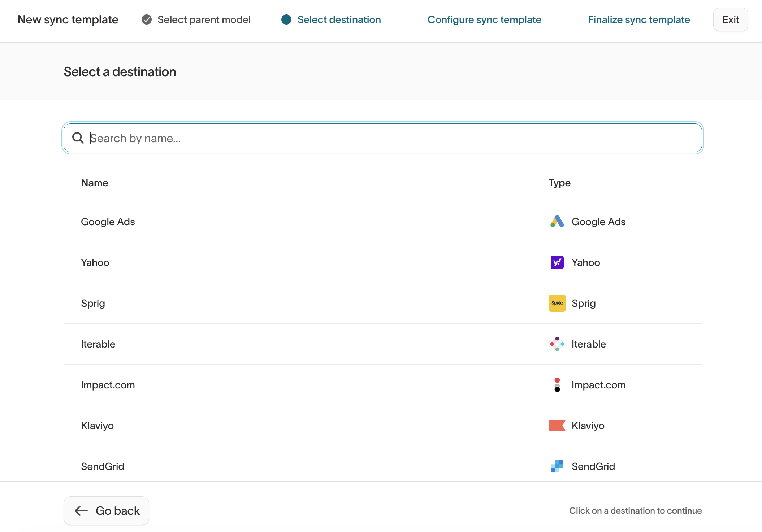
Task: Click the active step circle indicator
Action: (x=286, y=19)
